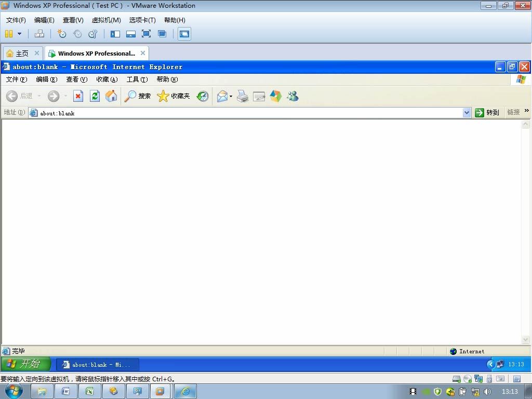Click the IE Messenger people icon
This screenshot has width=532, height=399.
tap(292, 96)
